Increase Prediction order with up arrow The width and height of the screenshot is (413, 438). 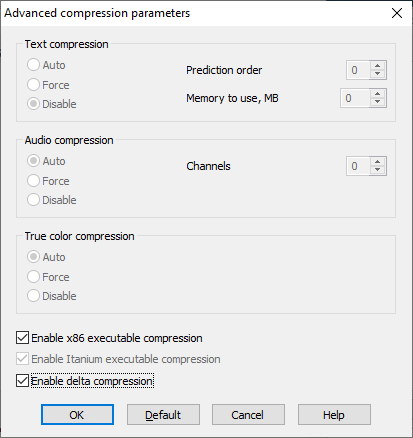pyautogui.click(x=377, y=66)
